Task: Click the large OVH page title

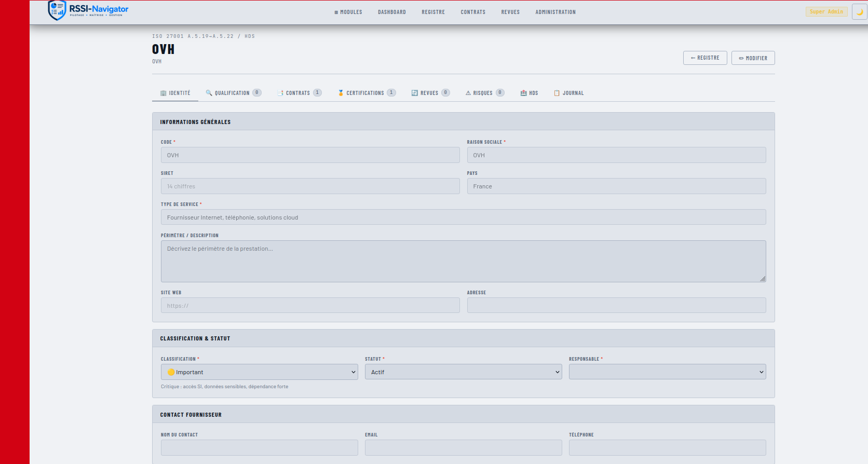Action: tap(164, 49)
